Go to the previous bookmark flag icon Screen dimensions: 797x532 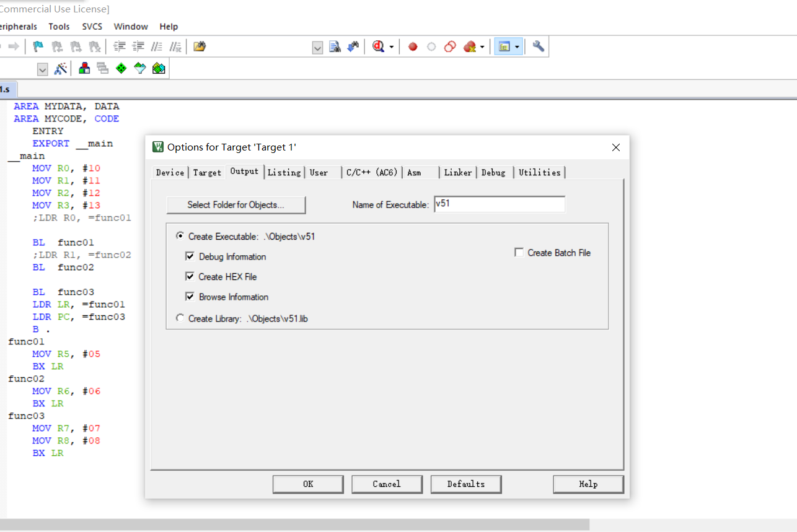coord(57,46)
